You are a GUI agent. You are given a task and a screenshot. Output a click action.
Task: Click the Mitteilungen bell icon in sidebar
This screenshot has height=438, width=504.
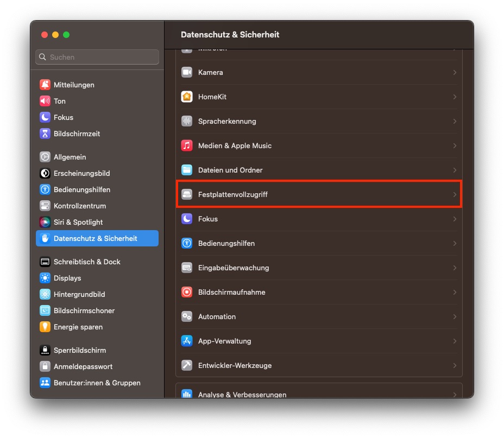(46, 85)
